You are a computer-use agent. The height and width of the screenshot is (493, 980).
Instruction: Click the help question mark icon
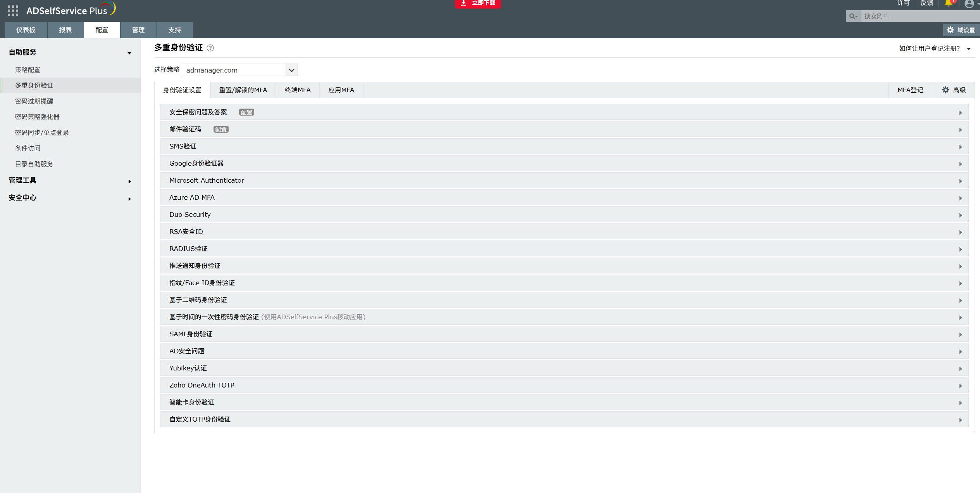pos(210,48)
